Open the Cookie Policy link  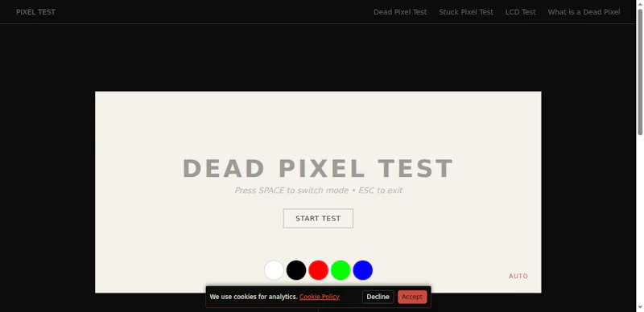point(319,297)
